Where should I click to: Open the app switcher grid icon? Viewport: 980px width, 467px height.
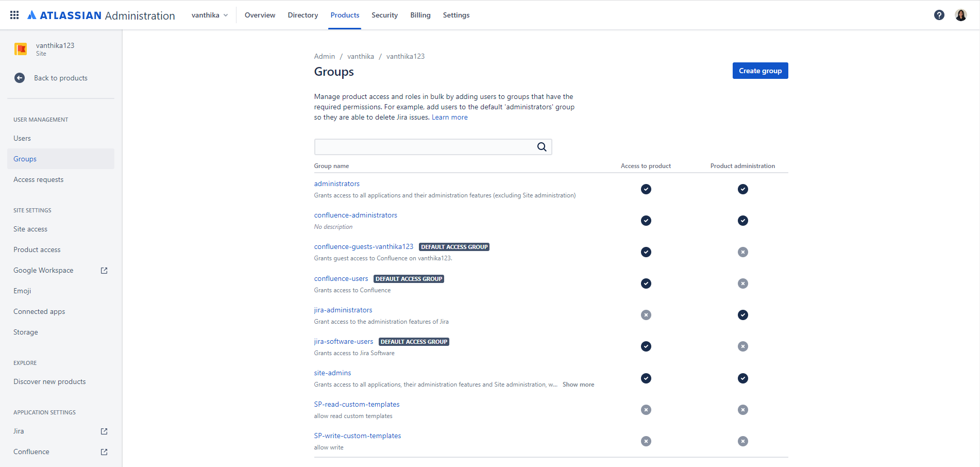[14, 15]
